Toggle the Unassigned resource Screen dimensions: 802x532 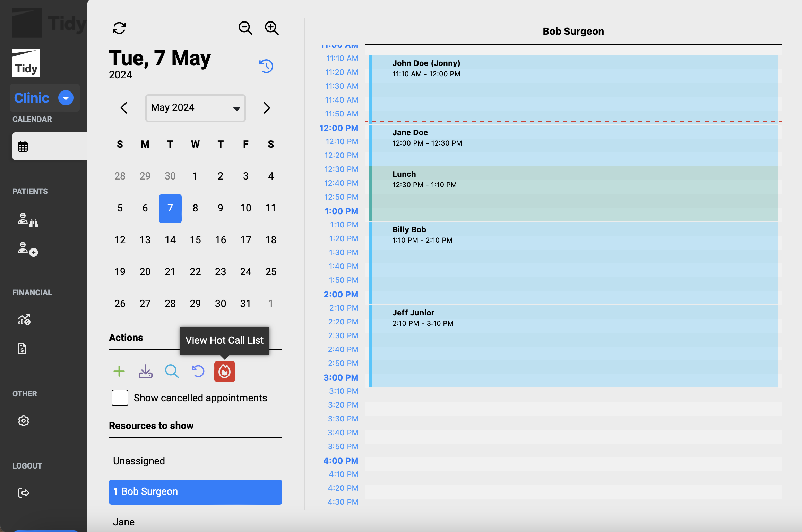[139, 461]
